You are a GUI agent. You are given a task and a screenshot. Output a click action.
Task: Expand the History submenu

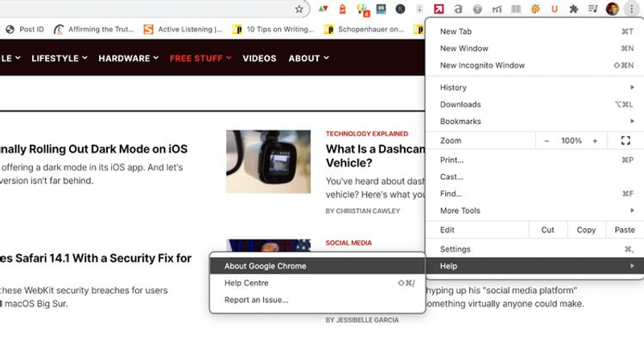535,87
